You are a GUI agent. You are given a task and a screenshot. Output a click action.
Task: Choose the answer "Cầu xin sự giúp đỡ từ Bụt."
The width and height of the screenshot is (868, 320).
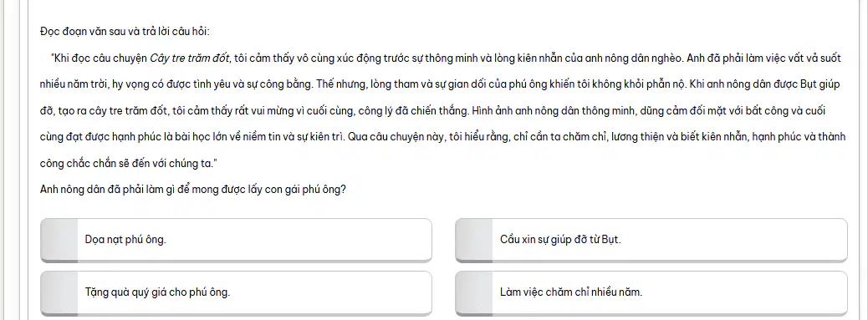(651, 241)
